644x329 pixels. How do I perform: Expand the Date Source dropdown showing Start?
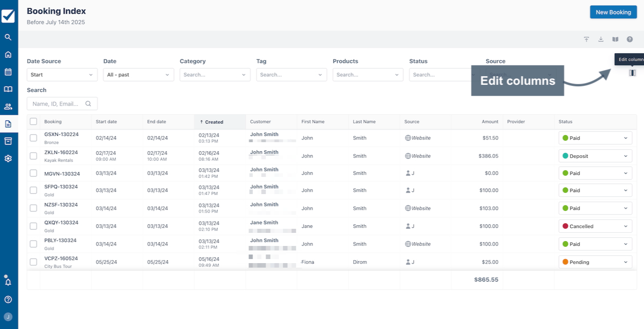[62, 74]
